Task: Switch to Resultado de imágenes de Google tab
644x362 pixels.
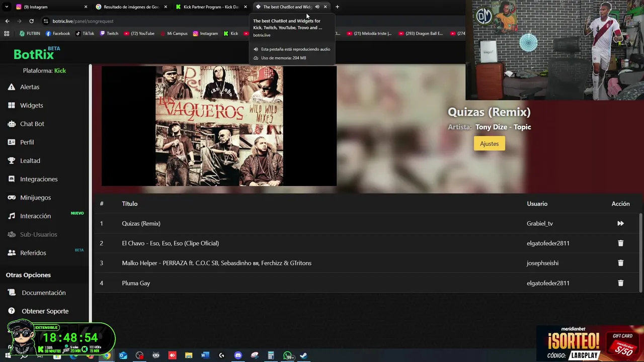Action: pos(131,7)
